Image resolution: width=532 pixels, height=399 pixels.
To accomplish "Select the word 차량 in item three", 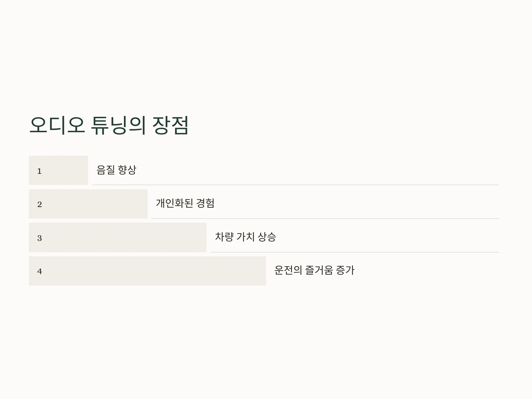I will pyautogui.click(x=224, y=237).
